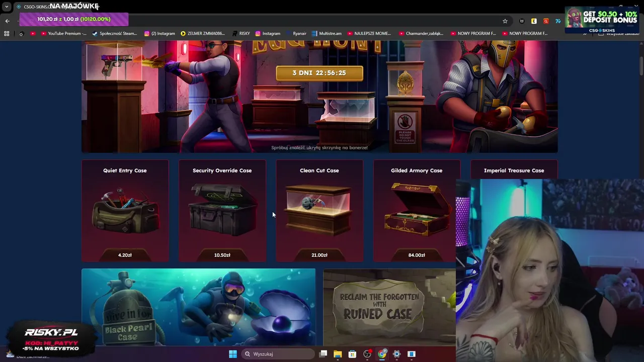644x362 pixels.
Task: Open the Multistre.am bookmark
Action: 327,34
